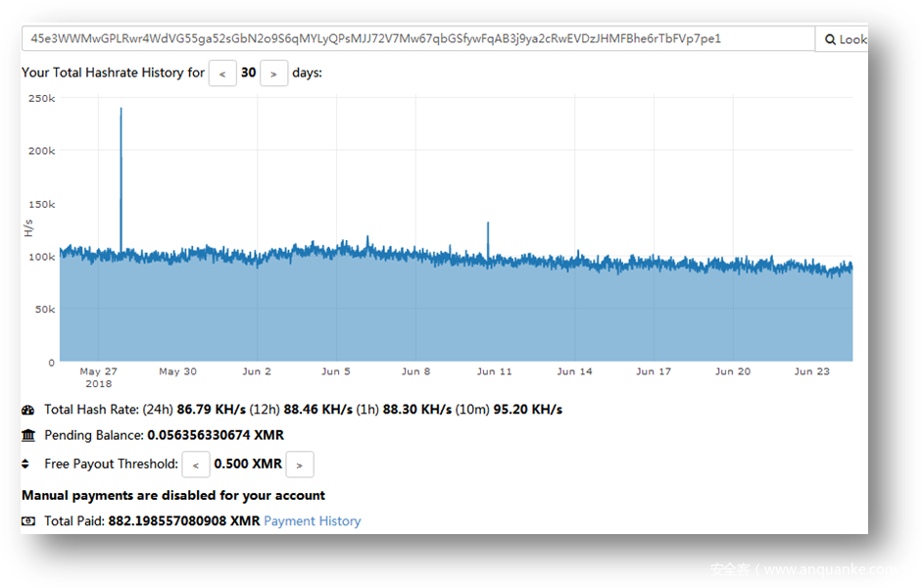Focus the wallet address input field

[x=417, y=39]
